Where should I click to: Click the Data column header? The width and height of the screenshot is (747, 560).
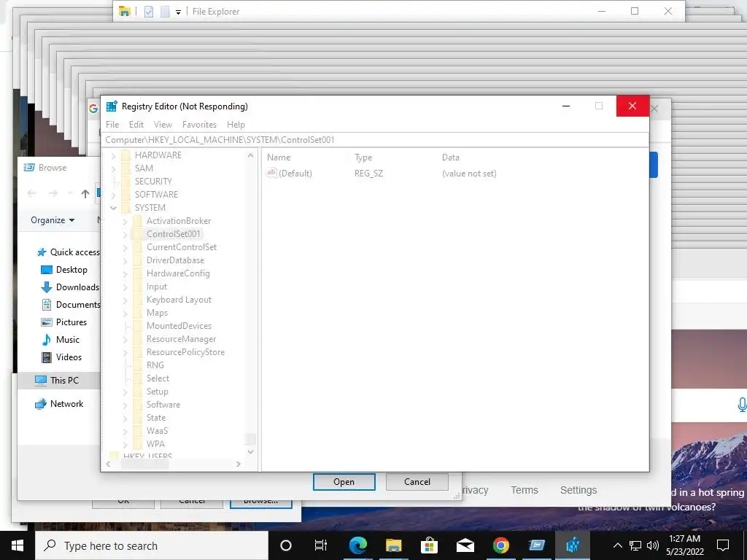tap(451, 157)
